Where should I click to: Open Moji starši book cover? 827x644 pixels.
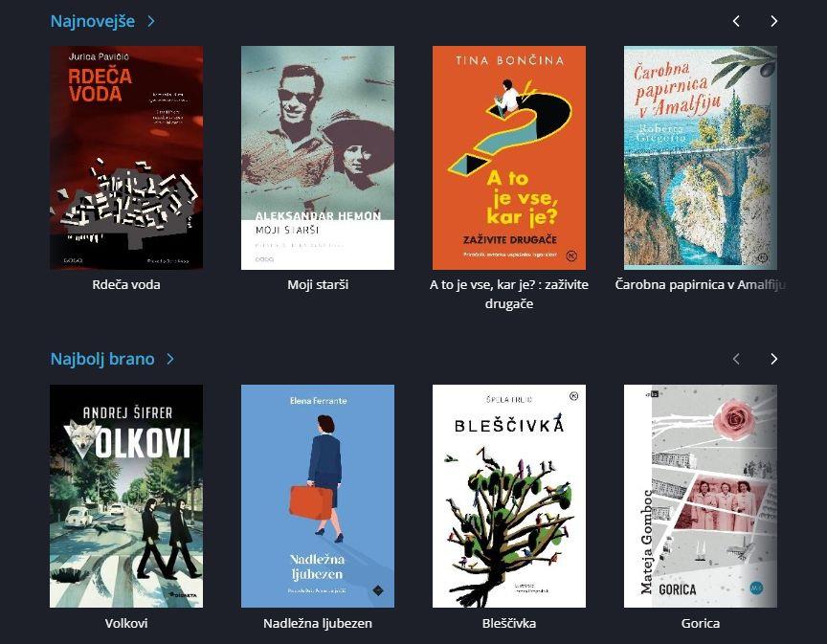(x=318, y=158)
